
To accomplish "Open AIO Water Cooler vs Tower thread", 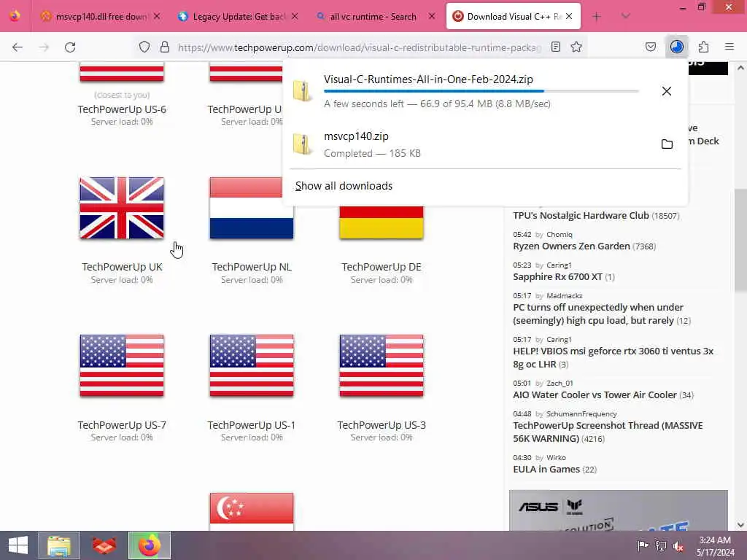I will pos(595,394).
